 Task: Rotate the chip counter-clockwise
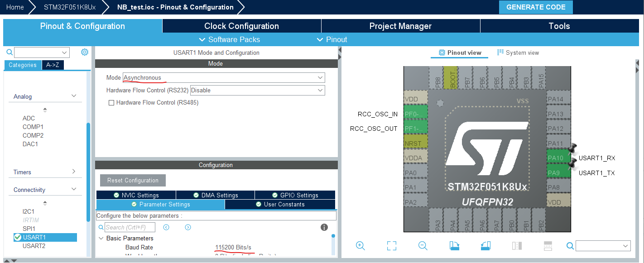pyautogui.click(x=485, y=246)
